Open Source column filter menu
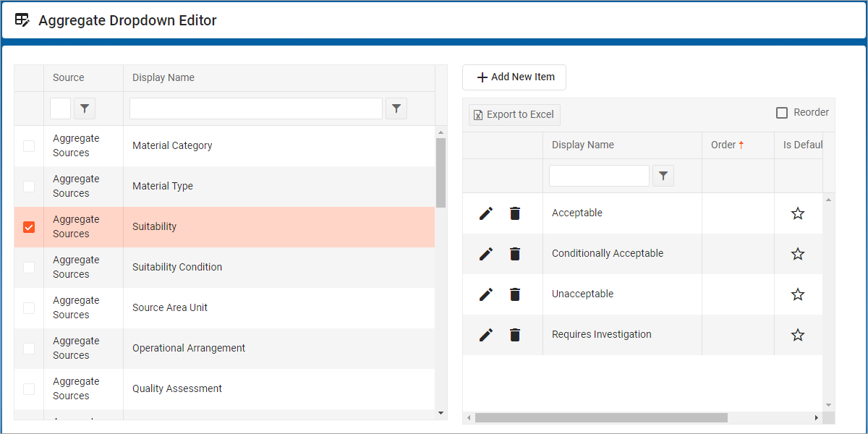The image size is (868, 434). [85, 109]
